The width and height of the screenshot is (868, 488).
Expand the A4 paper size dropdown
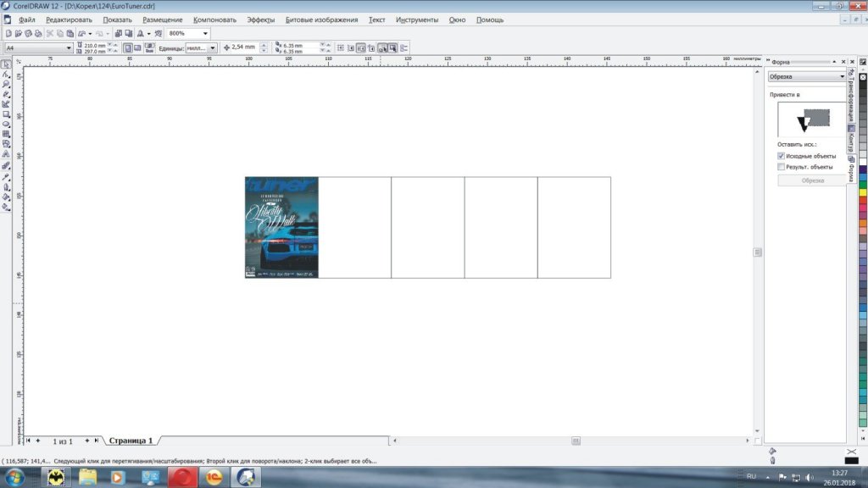coord(69,48)
